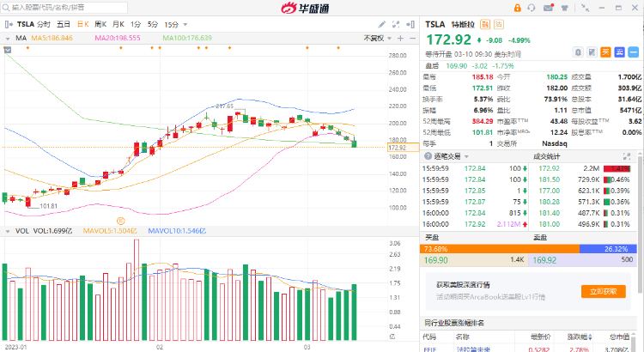Click the notes icon beside the bell
Viewport: 644px width, 352px height.
(x=592, y=52)
